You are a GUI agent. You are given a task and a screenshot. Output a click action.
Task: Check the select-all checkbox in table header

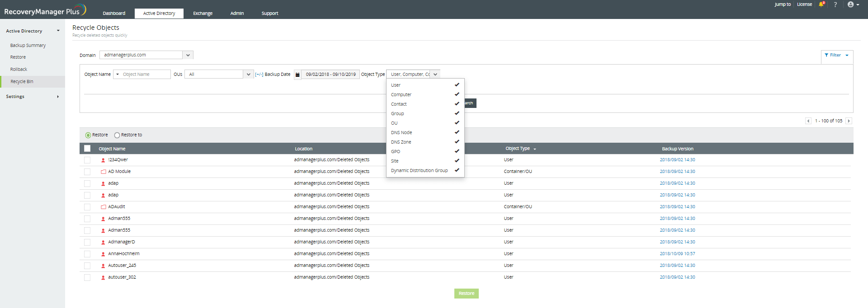(x=87, y=149)
